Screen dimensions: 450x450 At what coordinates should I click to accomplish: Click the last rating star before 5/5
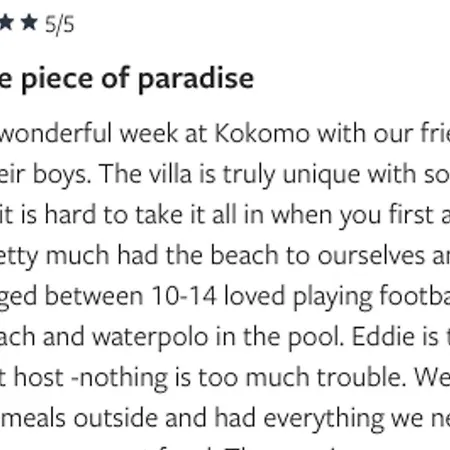(x=29, y=23)
